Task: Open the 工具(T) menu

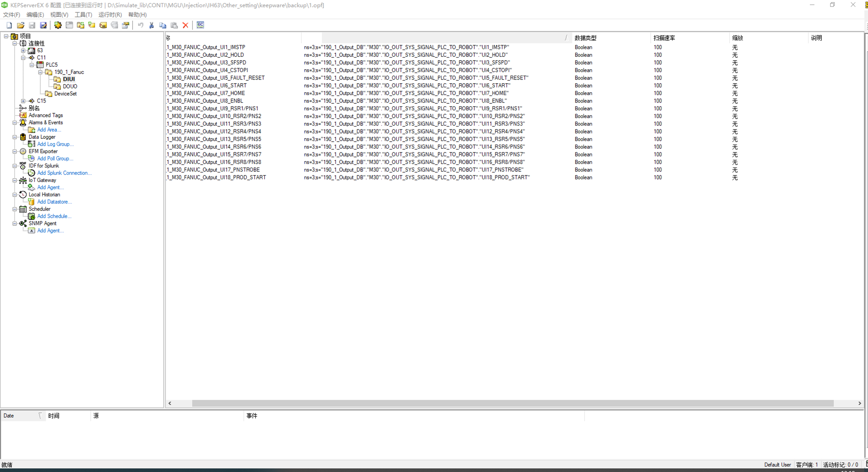Action: 83,14
